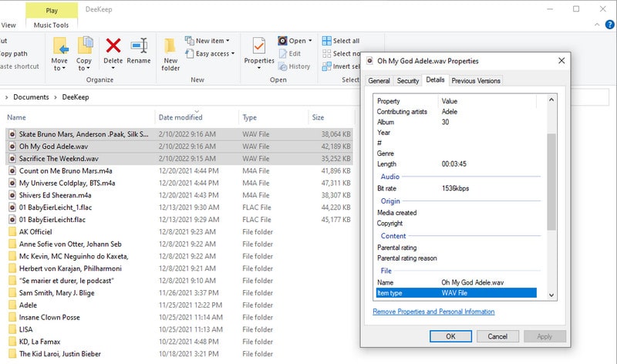Click the Open icon in ribbon

click(x=282, y=41)
